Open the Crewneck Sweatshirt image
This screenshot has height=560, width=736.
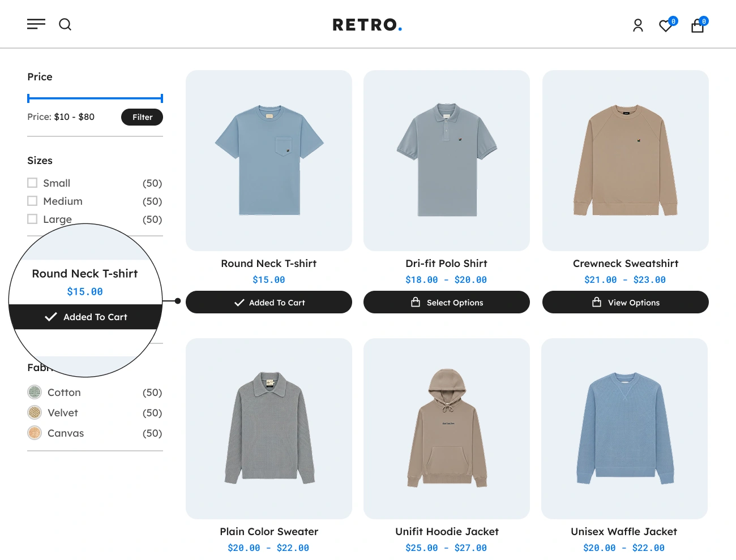tap(626, 161)
